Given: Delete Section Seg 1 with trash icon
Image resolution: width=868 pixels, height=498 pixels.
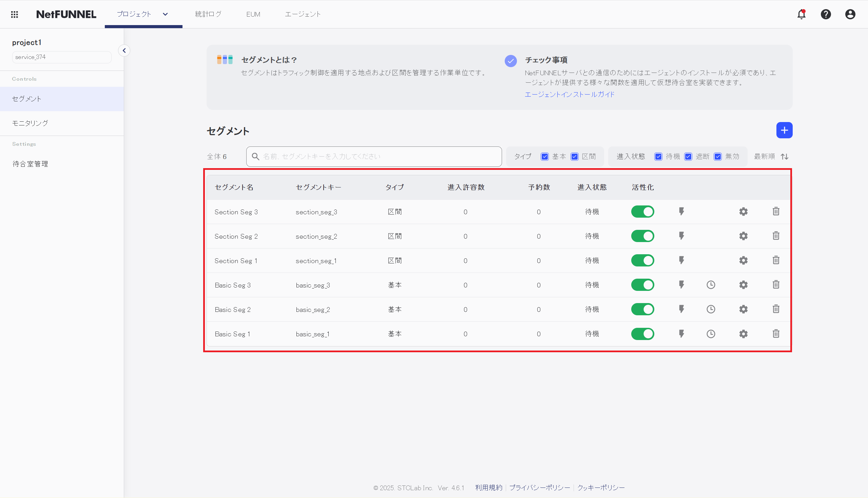Looking at the screenshot, I should coord(776,260).
